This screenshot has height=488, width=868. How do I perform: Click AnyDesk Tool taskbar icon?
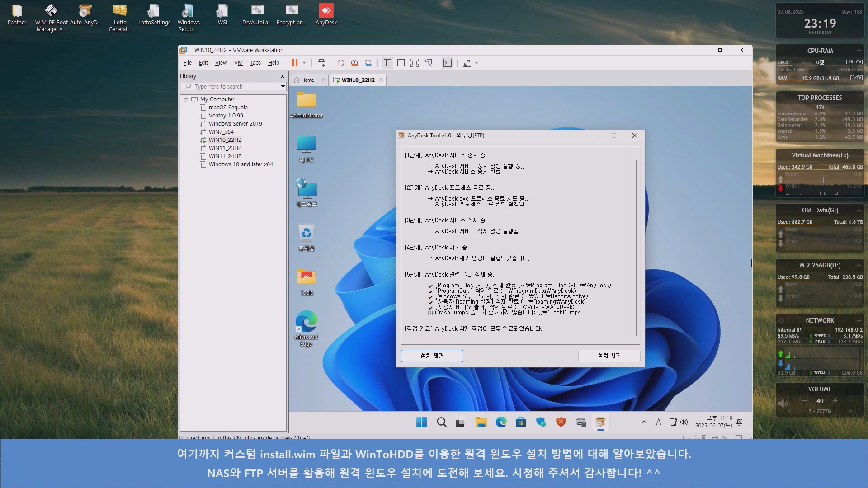click(600, 422)
